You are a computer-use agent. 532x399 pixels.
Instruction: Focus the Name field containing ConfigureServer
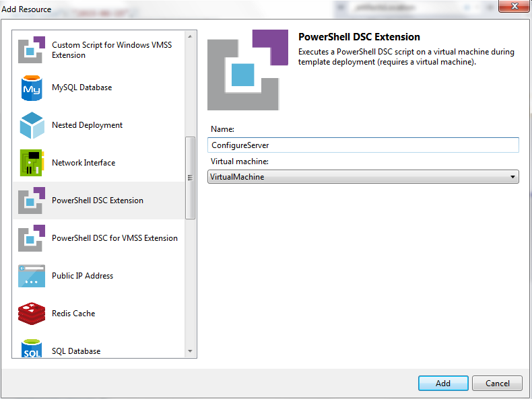click(363, 145)
